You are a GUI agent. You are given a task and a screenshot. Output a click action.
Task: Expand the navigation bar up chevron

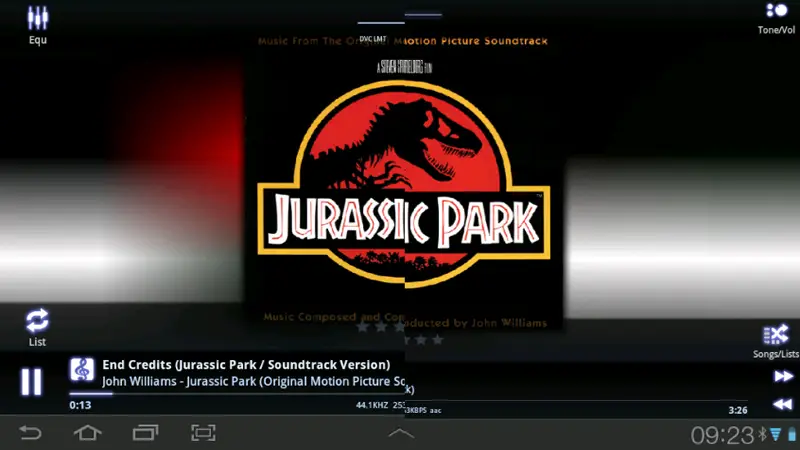click(401, 434)
